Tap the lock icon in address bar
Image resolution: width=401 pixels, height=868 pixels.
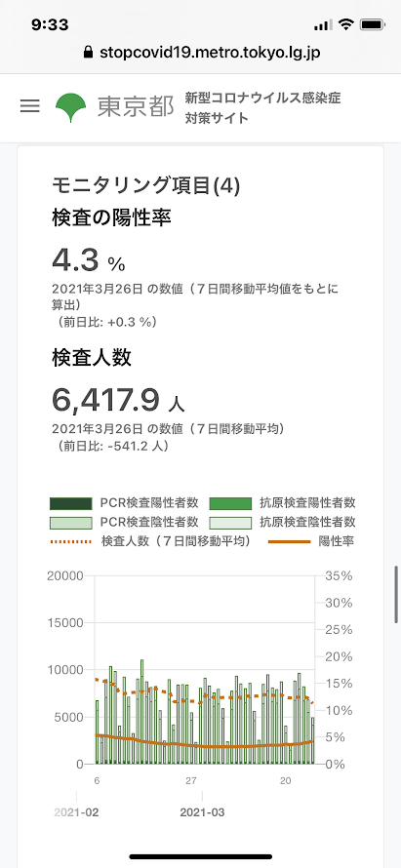(x=87, y=52)
